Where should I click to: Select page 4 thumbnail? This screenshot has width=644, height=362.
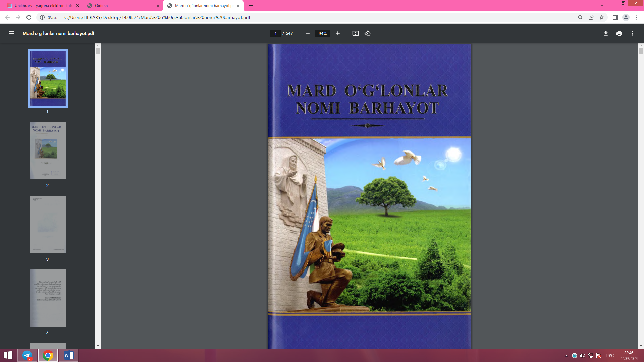coord(48,298)
